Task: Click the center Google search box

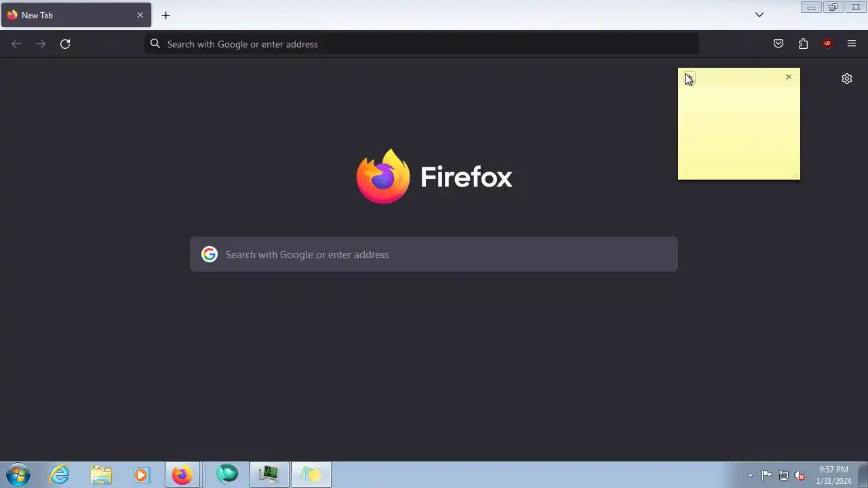Action: click(x=434, y=254)
